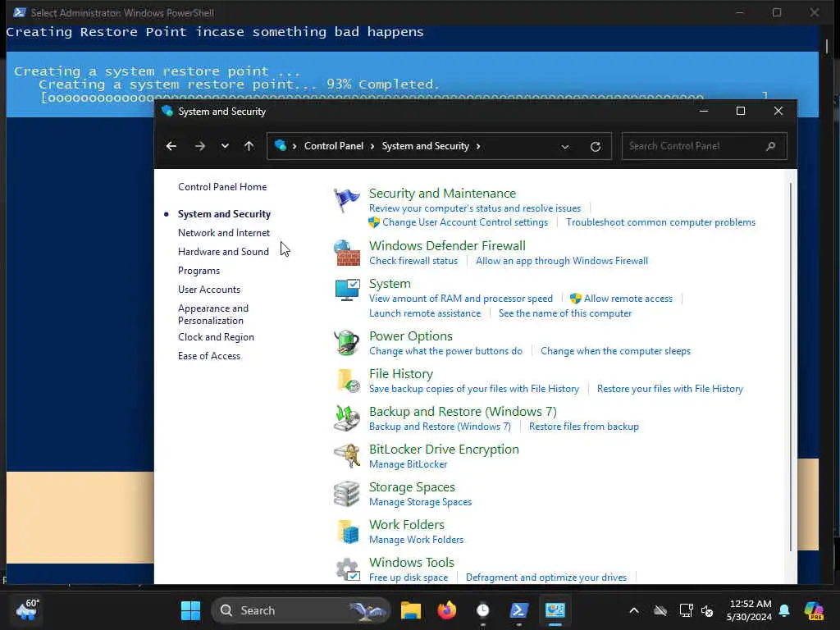The height and width of the screenshot is (630, 840).
Task: Open the Work Folders icon
Action: (347, 532)
